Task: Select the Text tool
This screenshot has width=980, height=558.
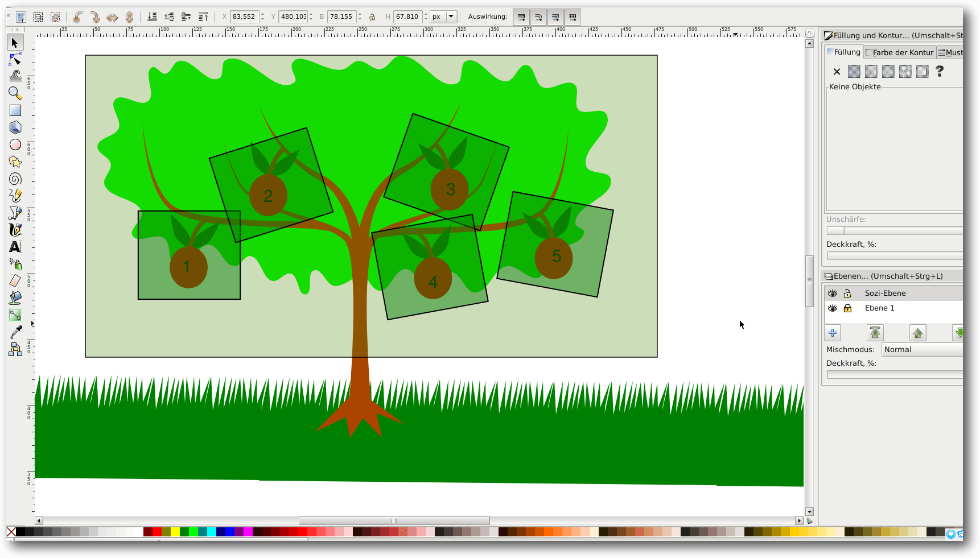Action: coord(15,247)
